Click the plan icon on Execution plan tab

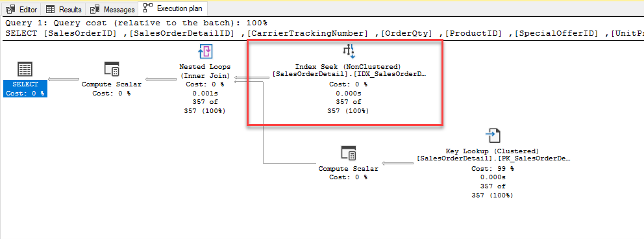[x=148, y=8]
